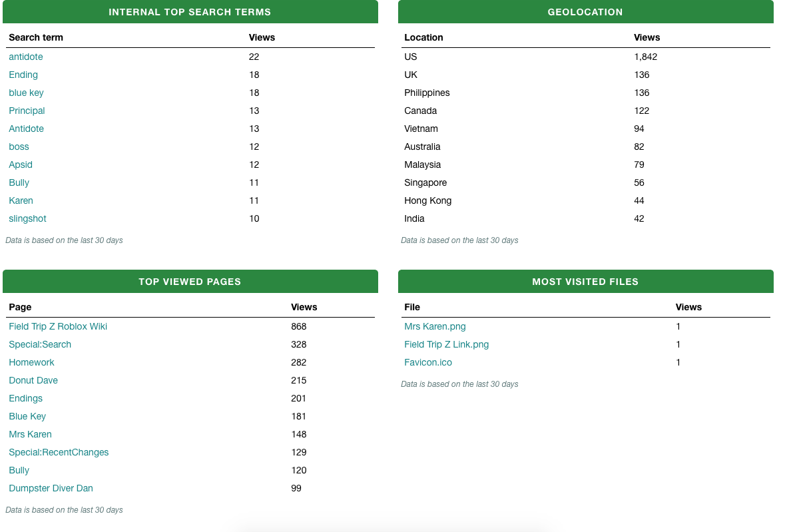This screenshot has width=789, height=532.
Task: Open the Dumpster Diver Dan page
Action: click(51, 489)
